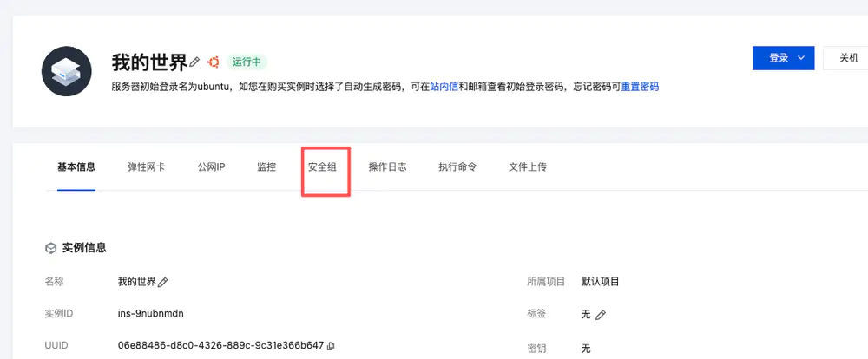Go to the 执行命令 tab

(x=457, y=167)
